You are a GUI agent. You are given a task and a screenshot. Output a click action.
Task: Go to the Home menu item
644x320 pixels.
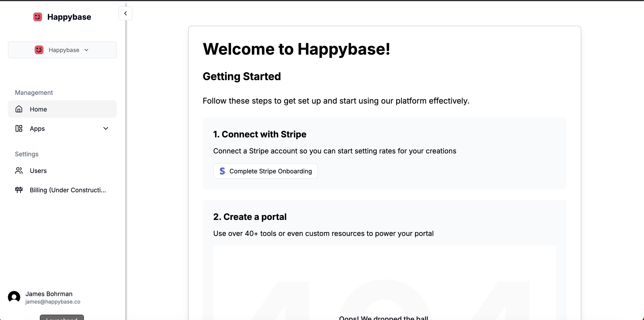tap(62, 109)
